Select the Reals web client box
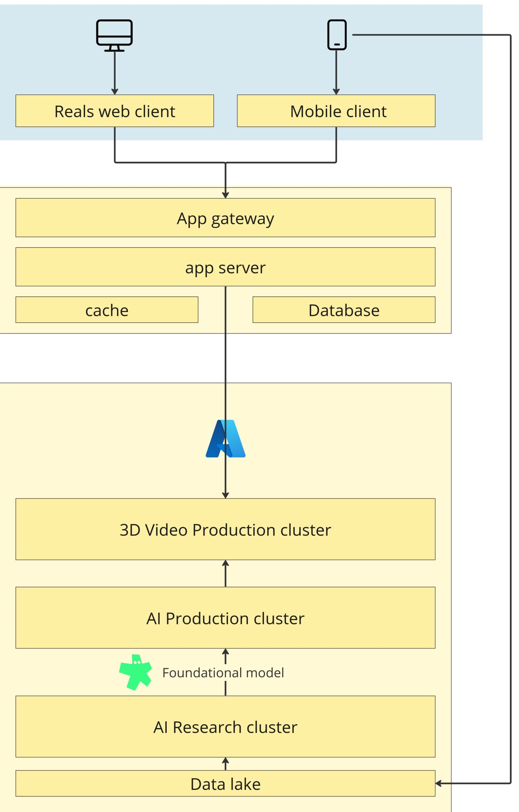The height and width of the screenshot is (812, 519). (x=114, y=111)
